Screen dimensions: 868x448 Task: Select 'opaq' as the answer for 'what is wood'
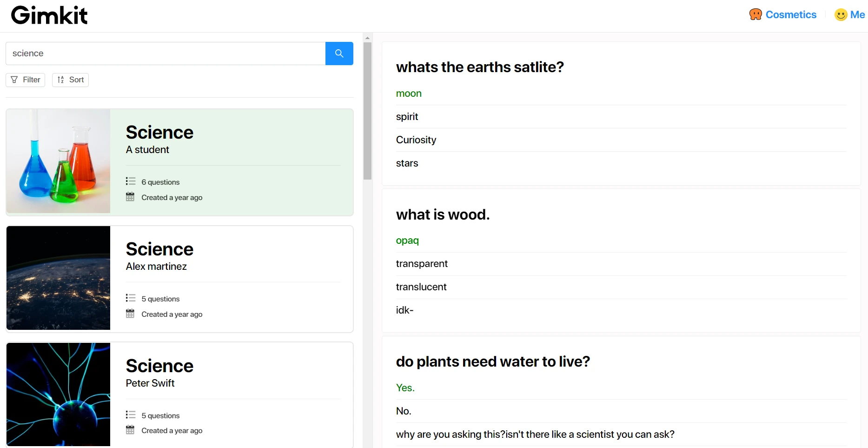[407, 241]
